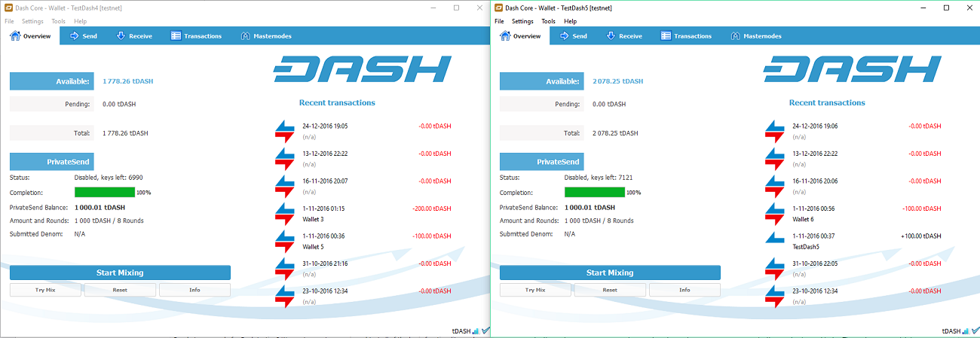The height and width of the screenshot is (338, 980).
Task: Switch to Receive tab in TestDash4 wallet
Action: coord(134,36)
